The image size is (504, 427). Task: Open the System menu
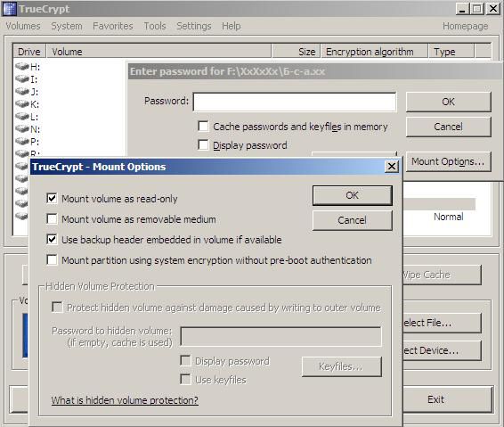67,26
